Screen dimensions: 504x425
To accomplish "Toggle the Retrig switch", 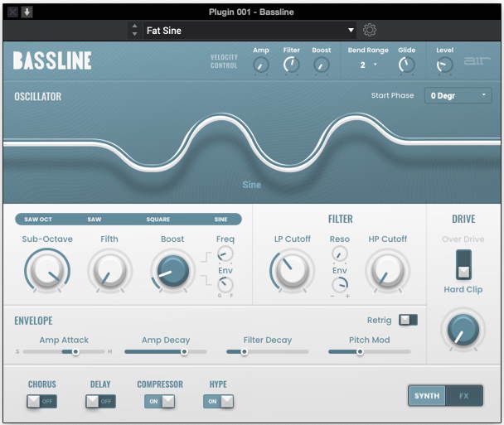I will coord(408,320).
